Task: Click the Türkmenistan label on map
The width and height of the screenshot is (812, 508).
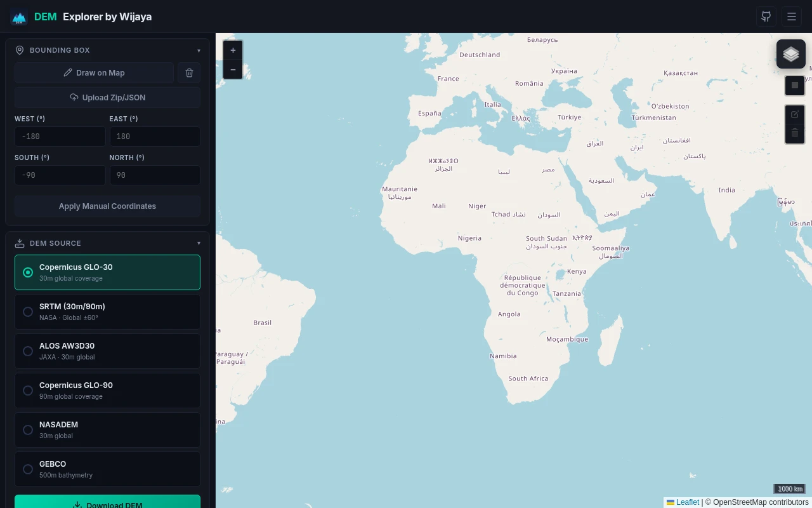Action: (653, 117)
